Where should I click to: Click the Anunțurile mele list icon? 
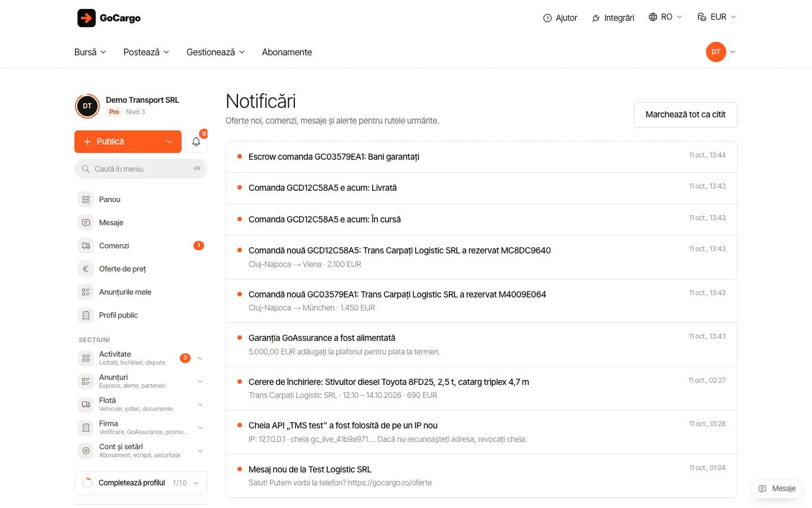click(86, 292)
